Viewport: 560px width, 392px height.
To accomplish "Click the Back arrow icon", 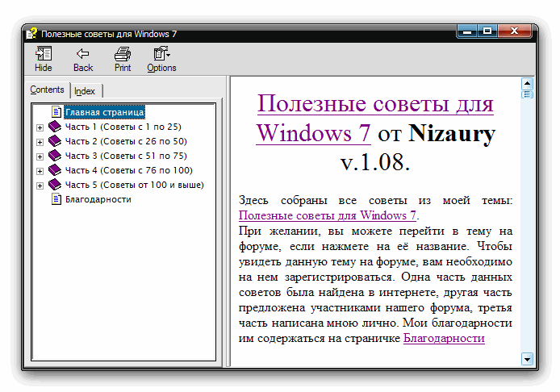I will pyautogui.click(x=82, y=55).
